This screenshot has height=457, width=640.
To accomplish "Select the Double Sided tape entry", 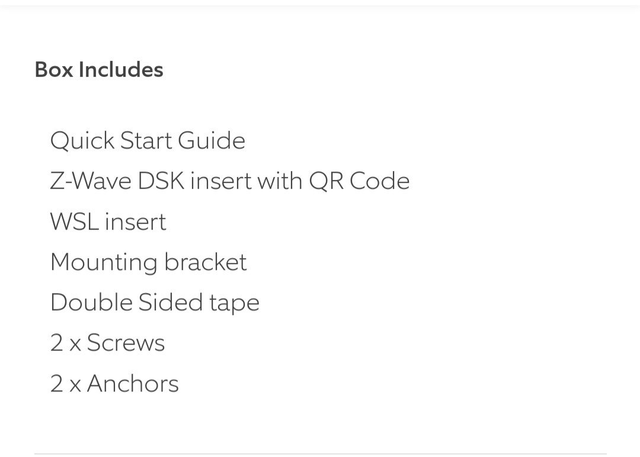I will 154,303.
